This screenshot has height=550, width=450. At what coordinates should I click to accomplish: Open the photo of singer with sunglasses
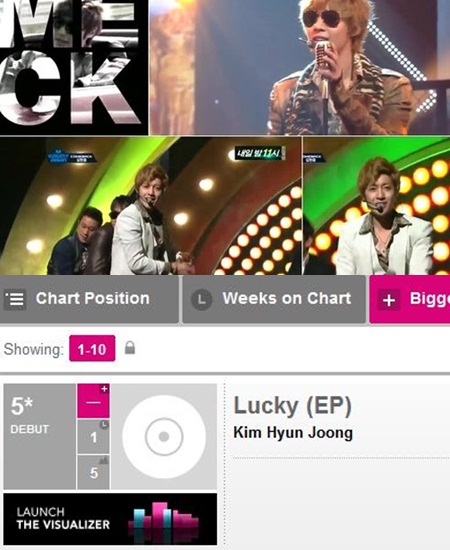pyautogui.click(x=300, y=67)
